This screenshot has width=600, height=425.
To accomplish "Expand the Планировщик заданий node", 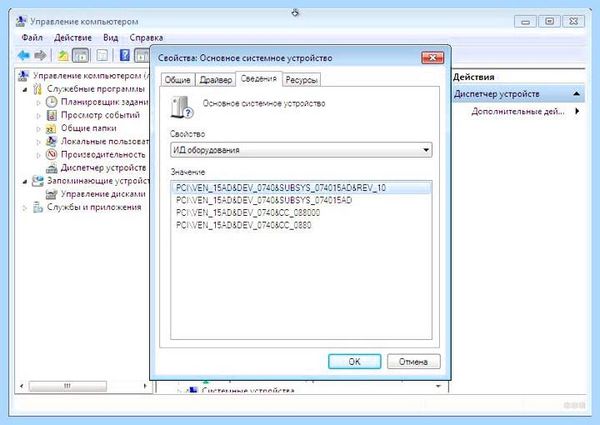I will click(38, 103).
